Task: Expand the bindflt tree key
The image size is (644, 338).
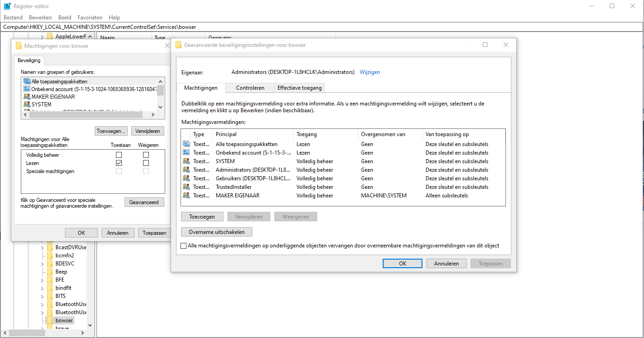Action: coord(42,288)
